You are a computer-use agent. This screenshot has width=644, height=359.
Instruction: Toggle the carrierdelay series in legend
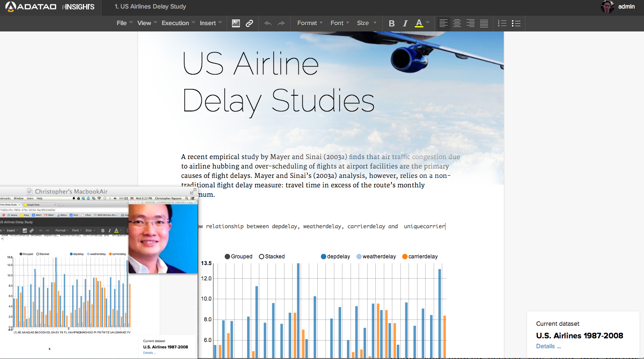tap(419, 257)
